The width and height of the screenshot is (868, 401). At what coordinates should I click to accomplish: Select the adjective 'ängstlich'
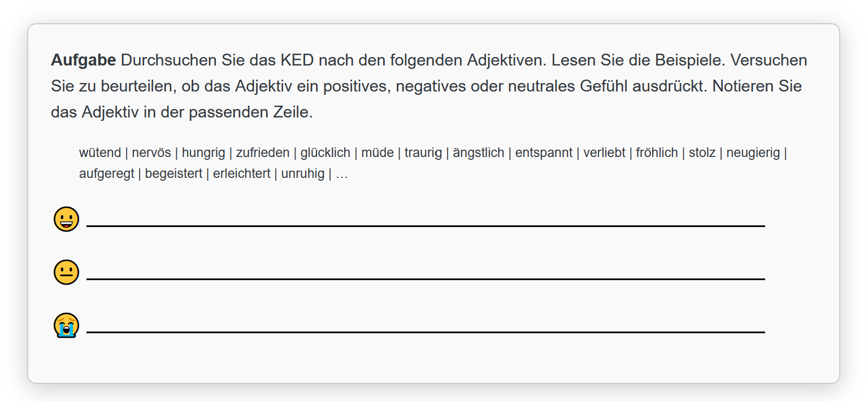[x=479, y=152]
